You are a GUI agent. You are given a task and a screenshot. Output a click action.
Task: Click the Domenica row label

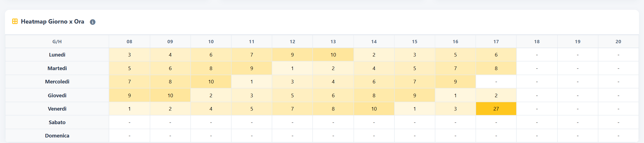[57, 136]
